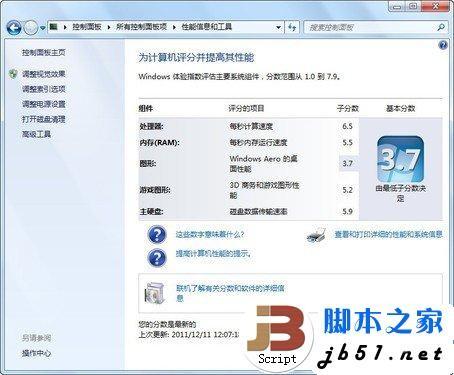
Task: Click the magnifier search icon
Action: tap(441, 27)
